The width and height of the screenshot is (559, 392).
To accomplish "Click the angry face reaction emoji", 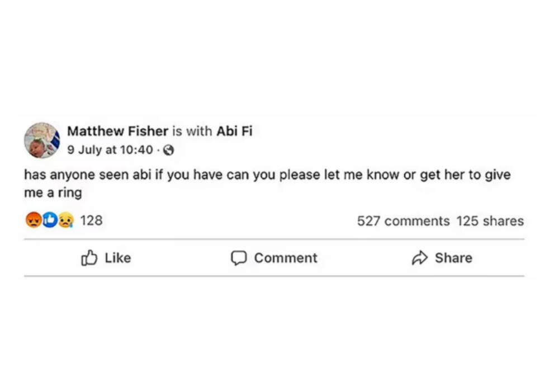I will [x=33, y=220].
